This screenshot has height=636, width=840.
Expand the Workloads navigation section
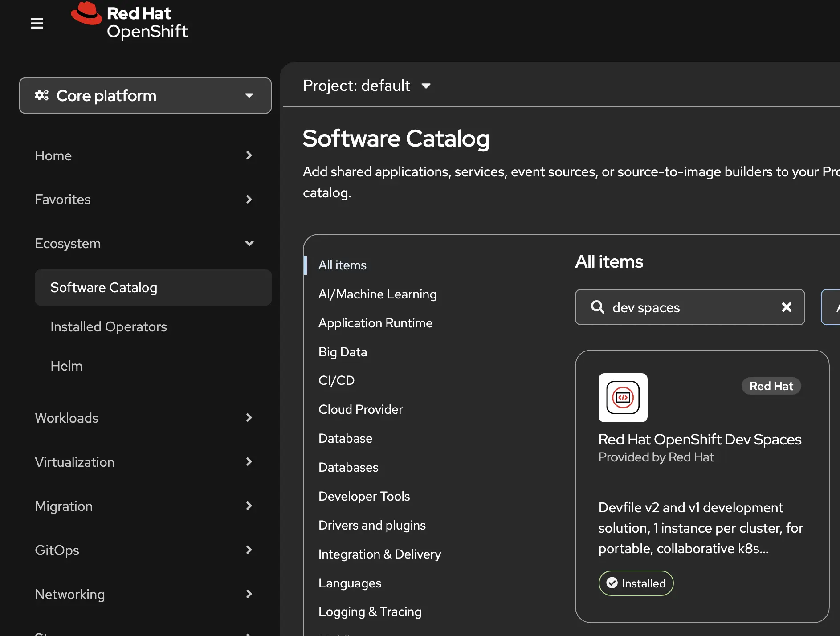tap(144, 418)
